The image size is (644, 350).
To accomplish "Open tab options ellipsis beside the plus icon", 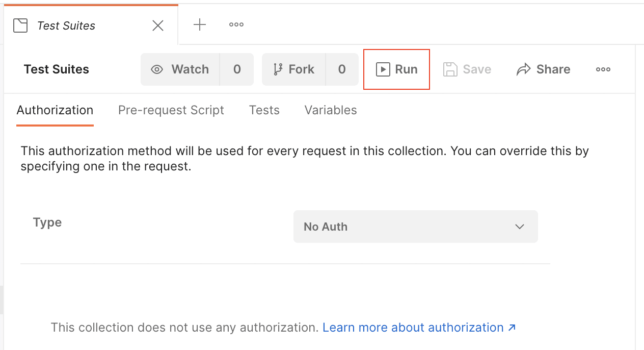I will click(x=236, y=24).
